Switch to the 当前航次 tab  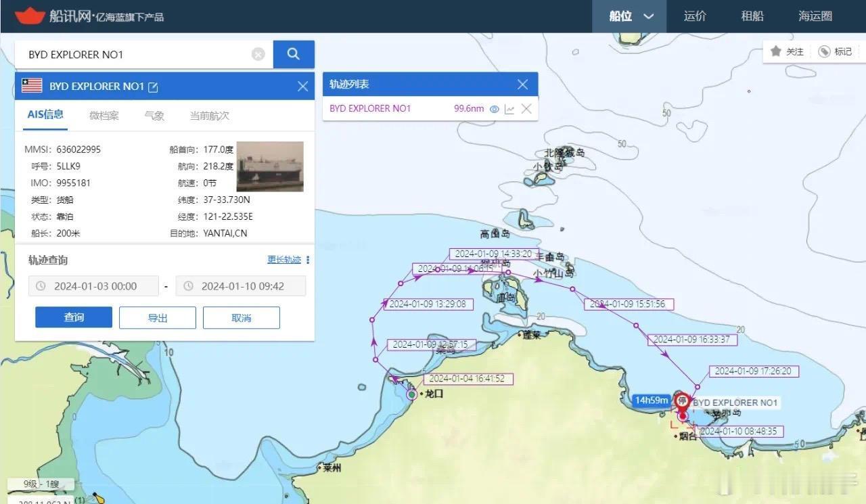pyautogui.click(x=209, y=116)
